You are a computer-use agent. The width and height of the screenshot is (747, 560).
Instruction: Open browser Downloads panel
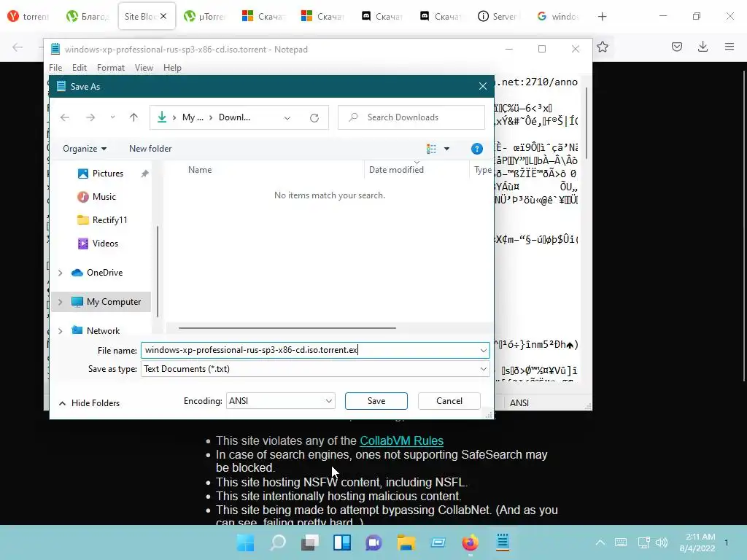click(703, 47)
